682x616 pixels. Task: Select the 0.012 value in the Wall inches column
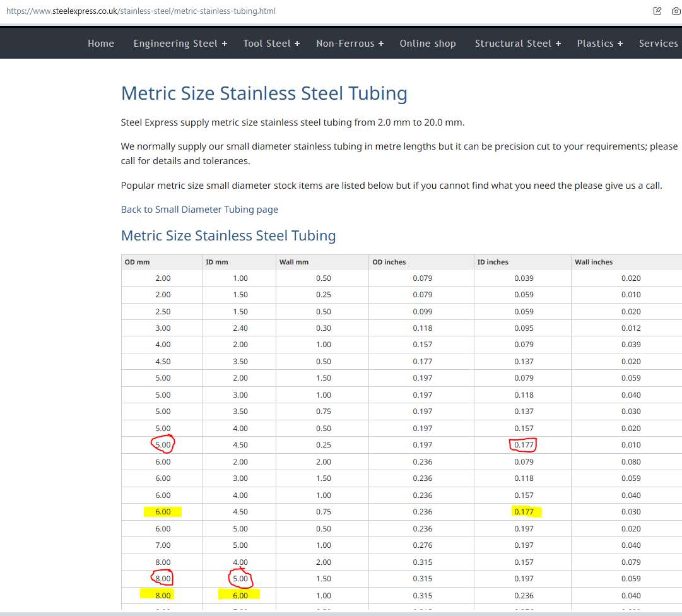coord(631,328)
